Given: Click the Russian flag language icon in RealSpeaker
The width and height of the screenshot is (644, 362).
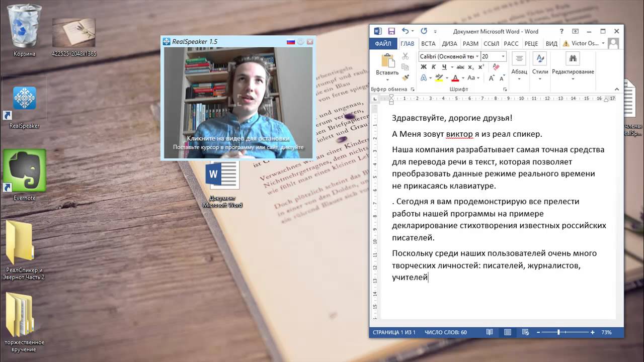Looking at the screenshot, I should click(291, 42).
